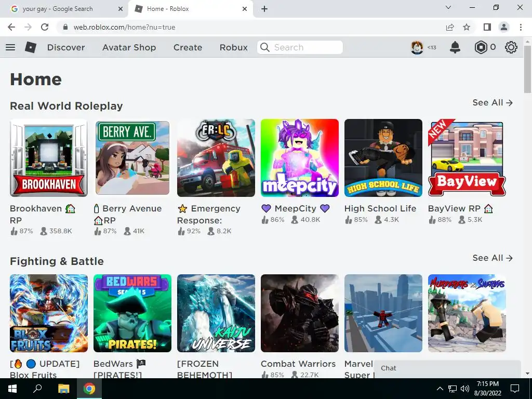
Task: Reload the Roblox page
Action: pyautogui.click(x=45, y=27)
